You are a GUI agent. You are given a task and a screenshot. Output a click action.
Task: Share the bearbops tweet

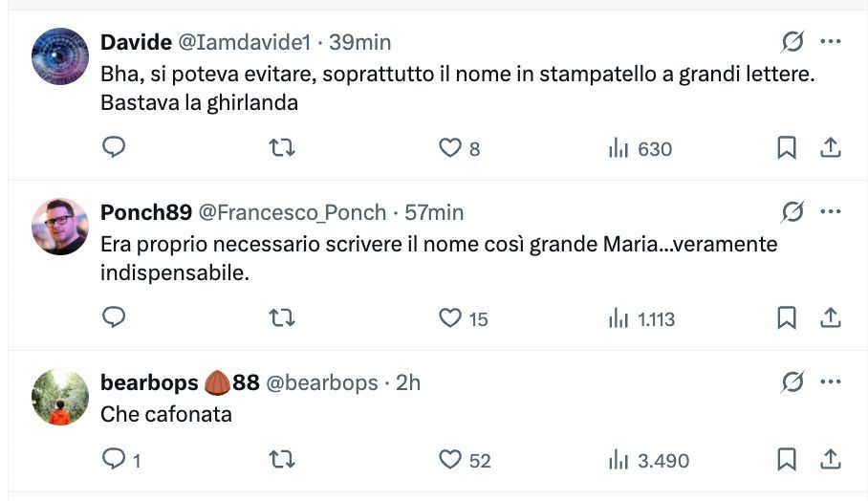831,460
